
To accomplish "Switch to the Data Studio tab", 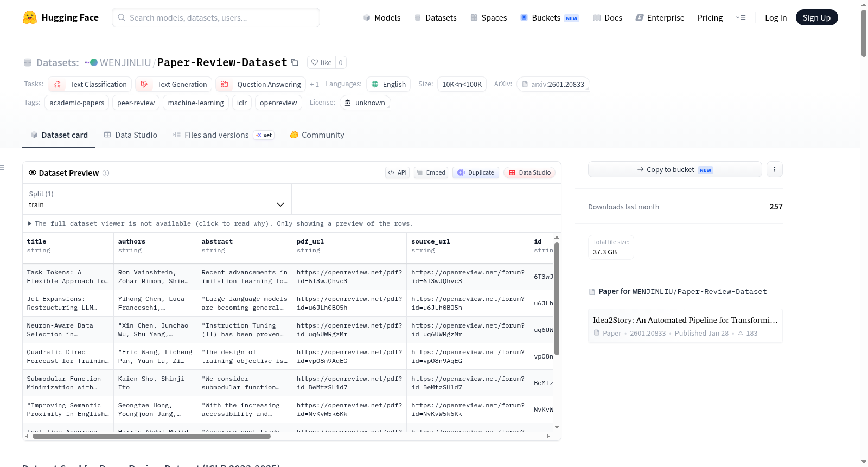I will pyautogui.click(x=131, y=135).
